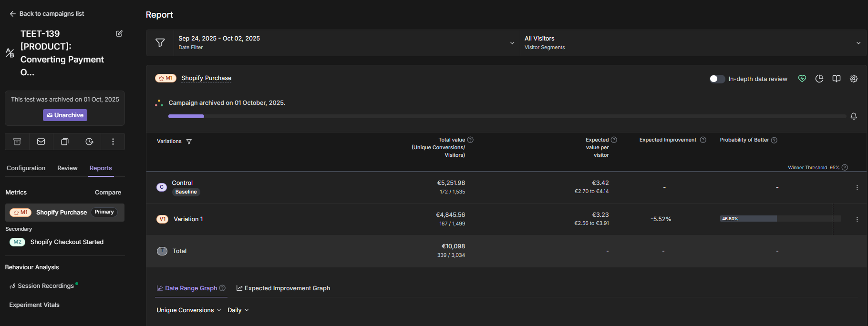Screen dimensions: 868x326
Task: Click the Total value help icon
Action: tap(470, 140)
